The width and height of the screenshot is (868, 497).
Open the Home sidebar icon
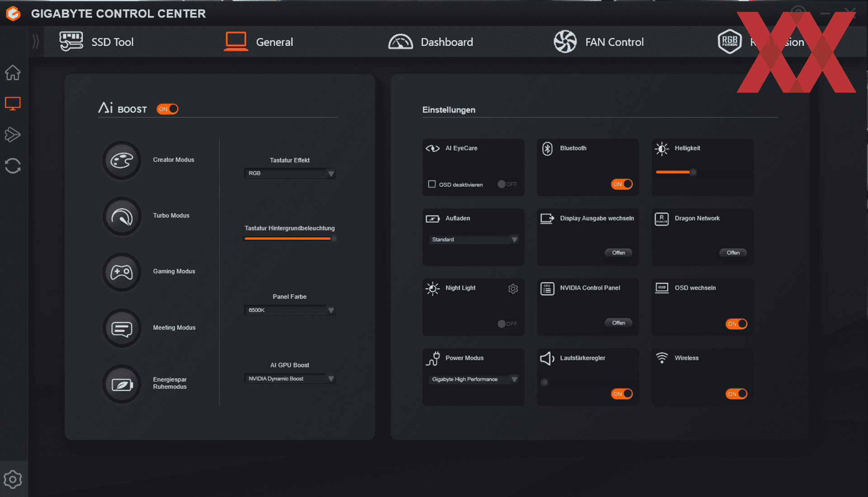[x=13, y=72]
